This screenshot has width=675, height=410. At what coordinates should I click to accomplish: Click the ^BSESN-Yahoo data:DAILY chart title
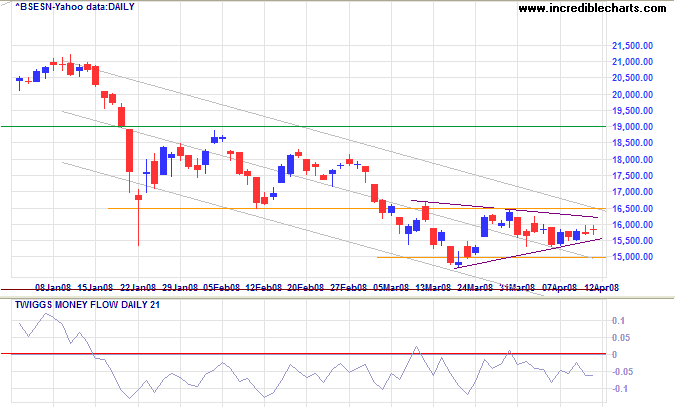(x=75, y=7)
